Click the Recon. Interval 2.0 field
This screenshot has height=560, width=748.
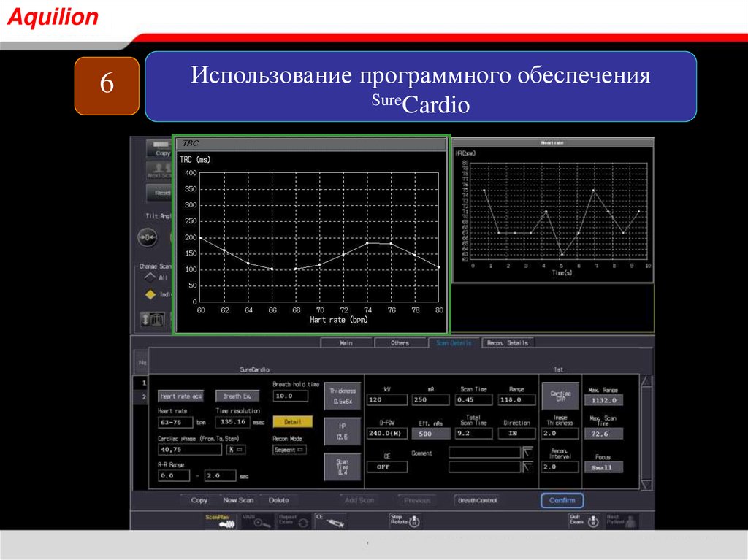point(560,467)
